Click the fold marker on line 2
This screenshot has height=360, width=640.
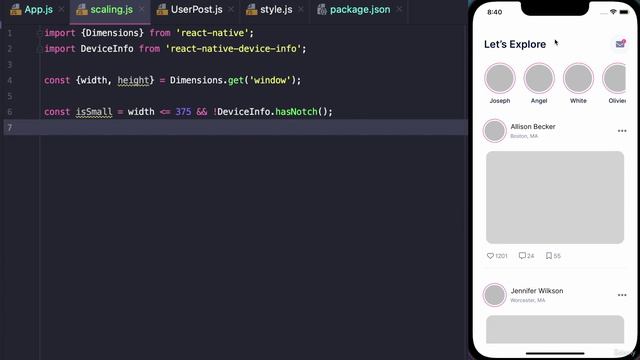[x=40, y=49]
